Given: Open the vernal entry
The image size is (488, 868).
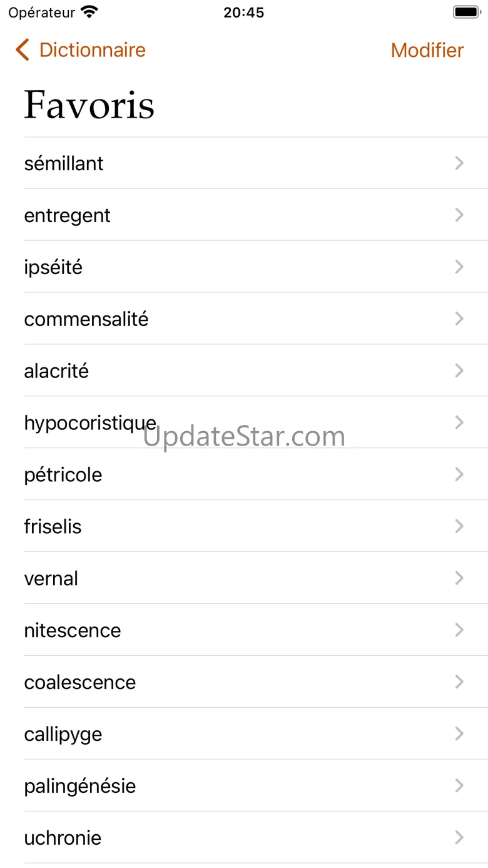Looking at the screenshot, I should point(51,579).
